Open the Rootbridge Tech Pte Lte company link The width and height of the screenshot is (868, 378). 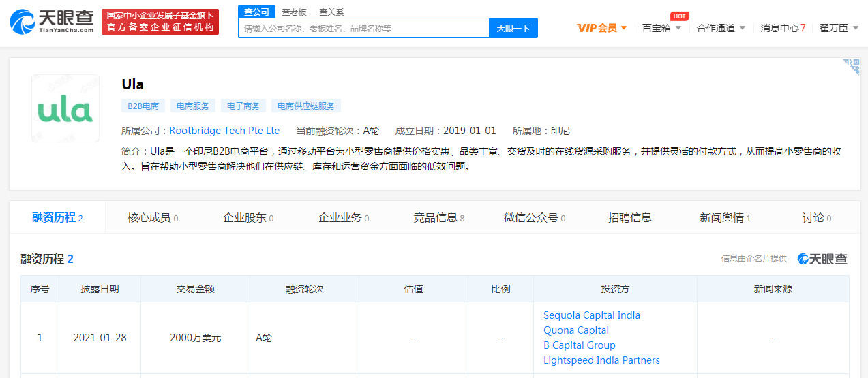(x=224, y=131)
